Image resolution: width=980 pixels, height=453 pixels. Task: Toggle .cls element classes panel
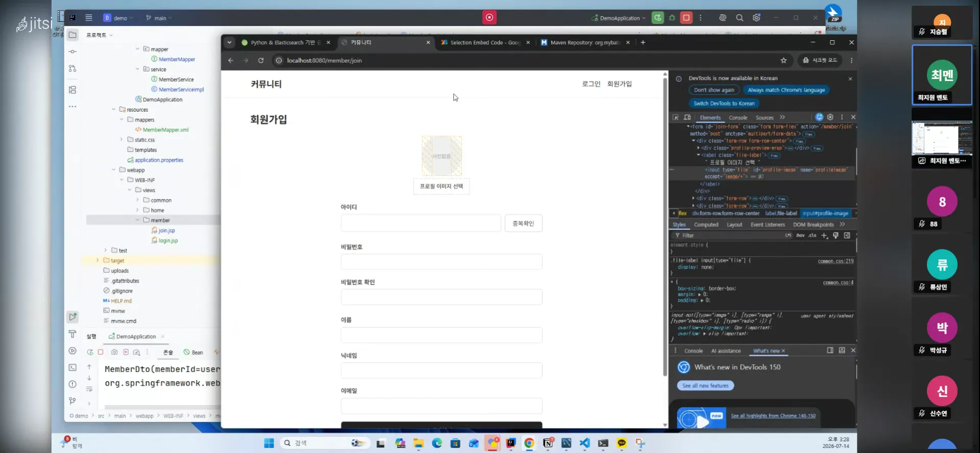[x=812, y=236]
